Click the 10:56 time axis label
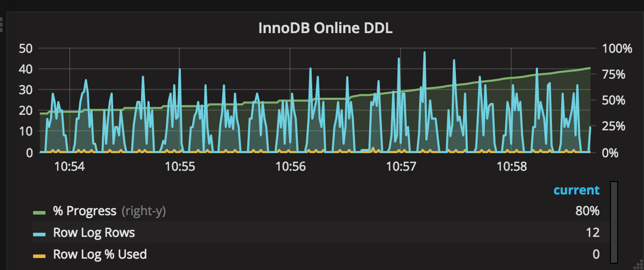The width and height of the screenshot is (644, 270). click(290, 167)
